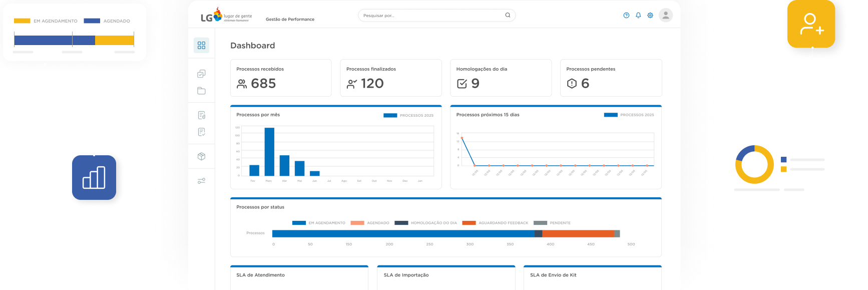Image resolution: width=868 pixels, height=290 pixels.
Task: Open the Processos recebidos card
Action: (281, 78)
